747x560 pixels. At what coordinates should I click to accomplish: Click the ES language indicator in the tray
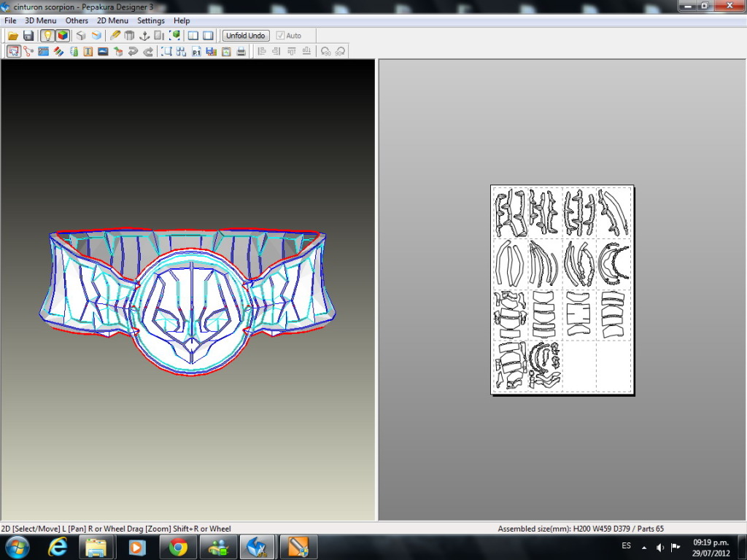[x=626, y=545]
